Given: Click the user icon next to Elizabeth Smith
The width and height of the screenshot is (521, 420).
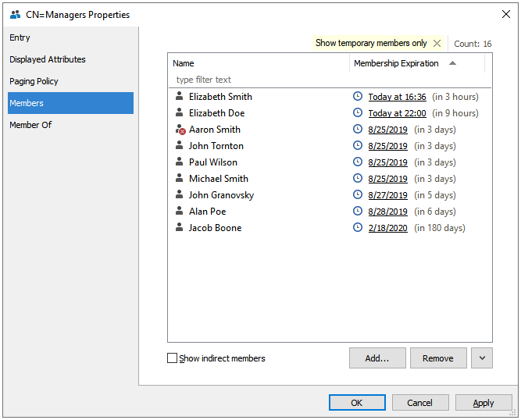Looking at the screenshot, I should tap(179, 97).
